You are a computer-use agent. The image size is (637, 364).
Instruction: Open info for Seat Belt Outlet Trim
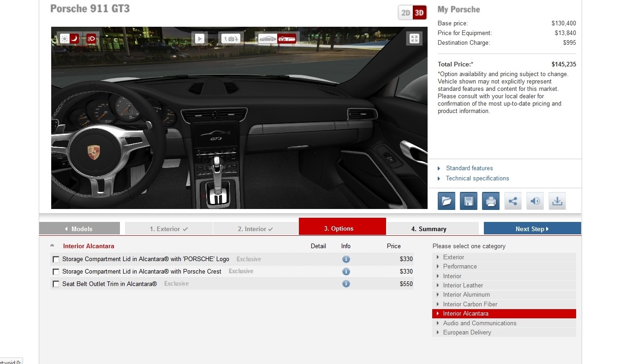click(x=346, y=284)
